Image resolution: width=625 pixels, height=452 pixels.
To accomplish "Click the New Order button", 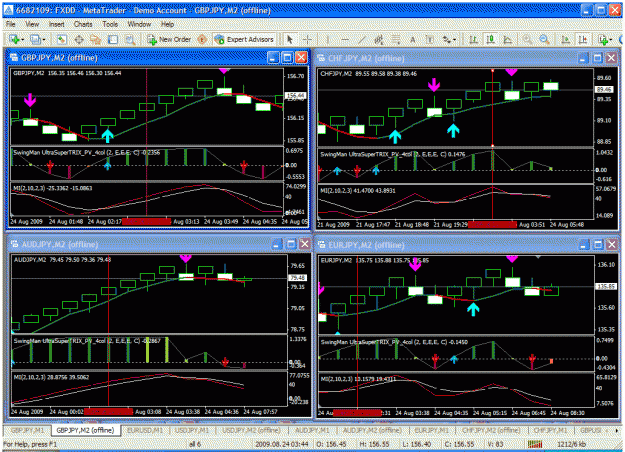I will coord(169,39).
